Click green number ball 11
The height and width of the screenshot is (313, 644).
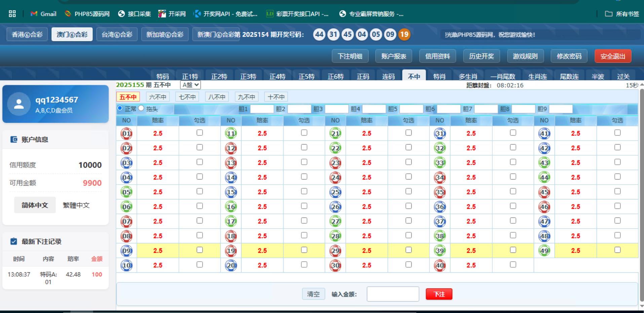pyautogui.click(x=231, y=133)
